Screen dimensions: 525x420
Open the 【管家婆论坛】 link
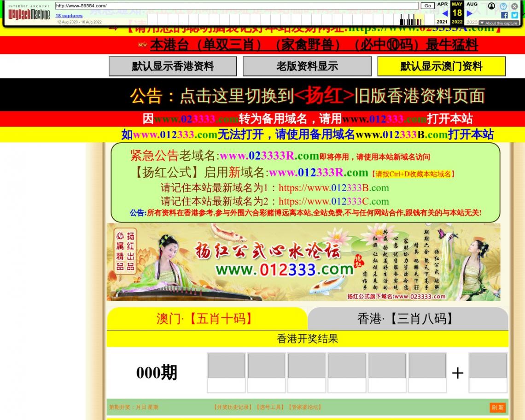pyautogui.click(x=305, y=407)
